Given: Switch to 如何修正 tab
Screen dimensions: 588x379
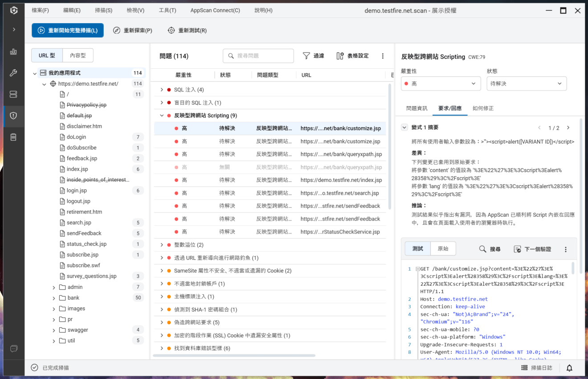Looking at the screenshot, I should click(x=483, y=108).
